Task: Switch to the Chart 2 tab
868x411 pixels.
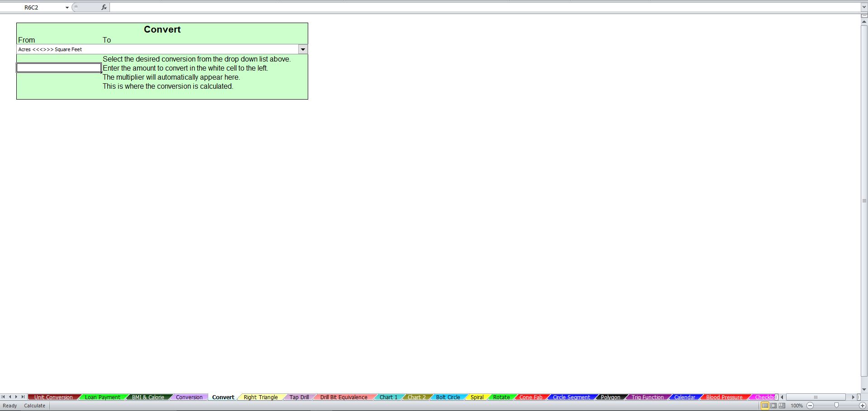Action: coord(416,397)
